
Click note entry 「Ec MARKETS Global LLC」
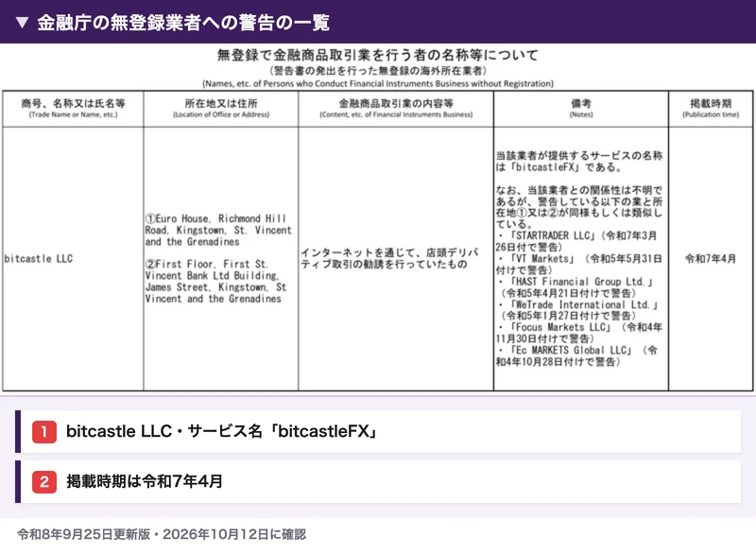click(576, 355)
